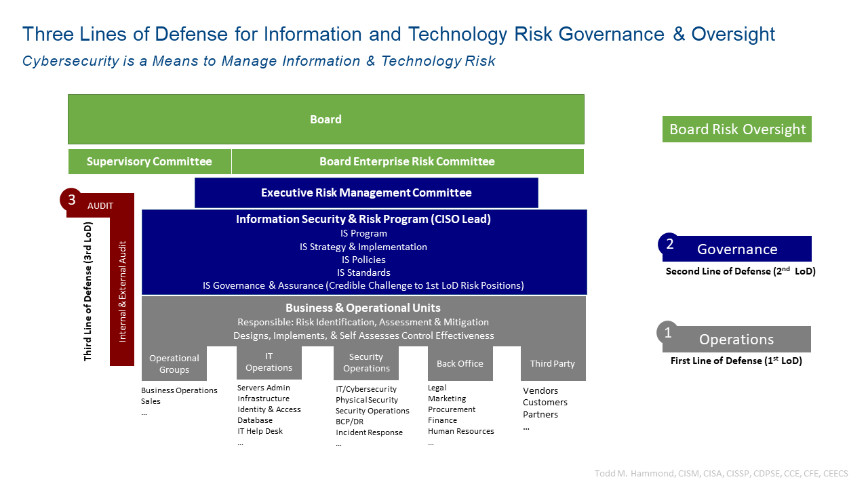Select the Board Risk Oversight legend label
This screenshot has height=488, width=868.
[737, 129]
